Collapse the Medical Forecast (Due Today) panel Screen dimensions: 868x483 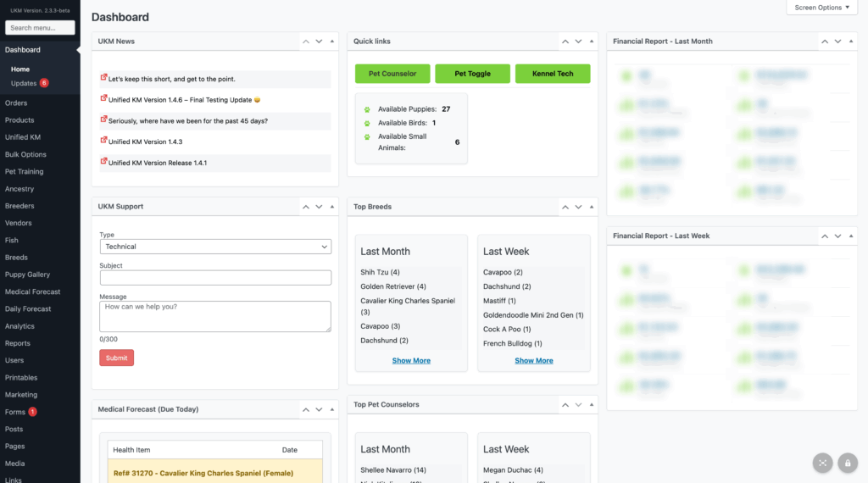tap(332, 410)
